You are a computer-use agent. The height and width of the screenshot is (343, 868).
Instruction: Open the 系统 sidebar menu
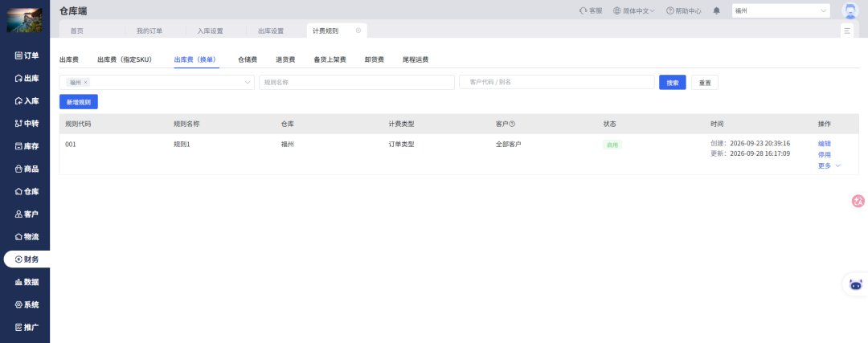(27, 304)
